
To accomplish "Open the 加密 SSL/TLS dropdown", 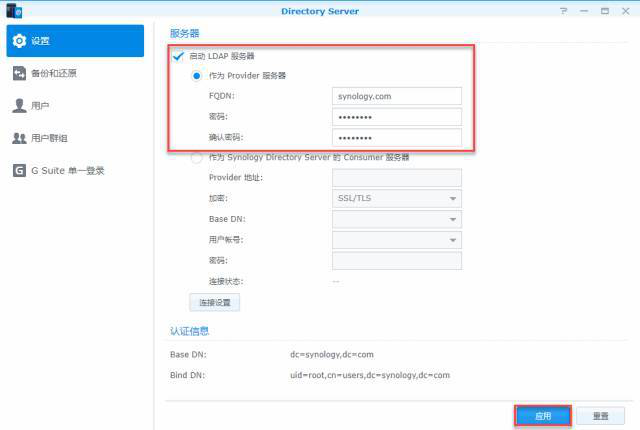I will (397, 198).
